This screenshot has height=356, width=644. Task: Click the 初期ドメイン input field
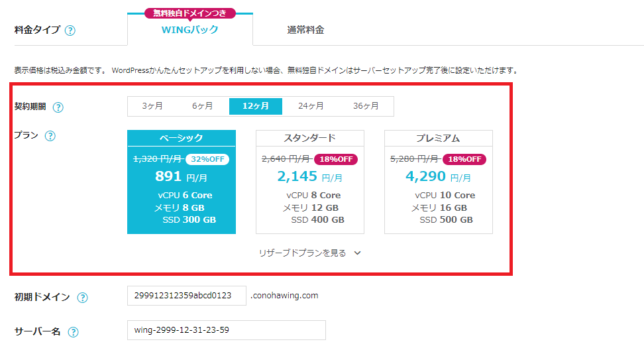(x=187, y=296)
